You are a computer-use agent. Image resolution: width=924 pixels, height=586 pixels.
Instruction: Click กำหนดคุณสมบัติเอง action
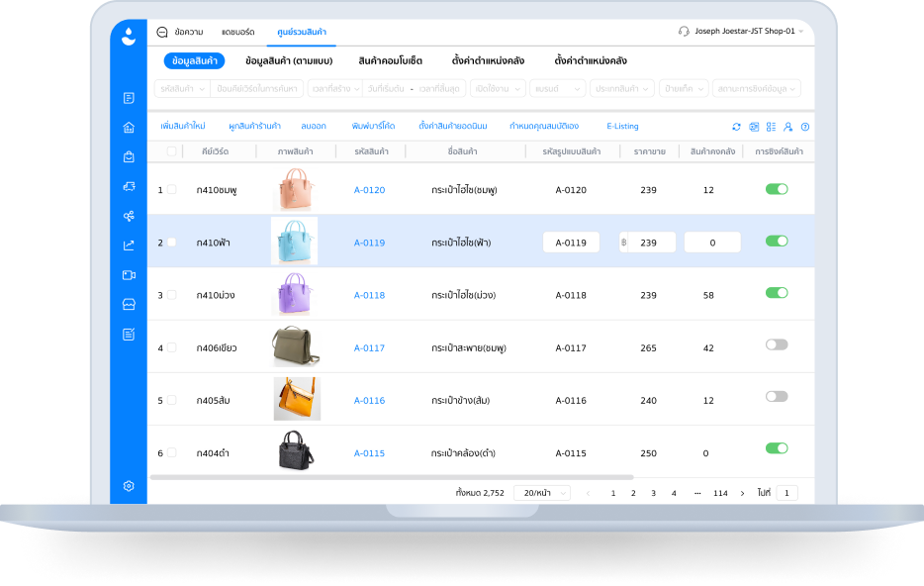544,126
